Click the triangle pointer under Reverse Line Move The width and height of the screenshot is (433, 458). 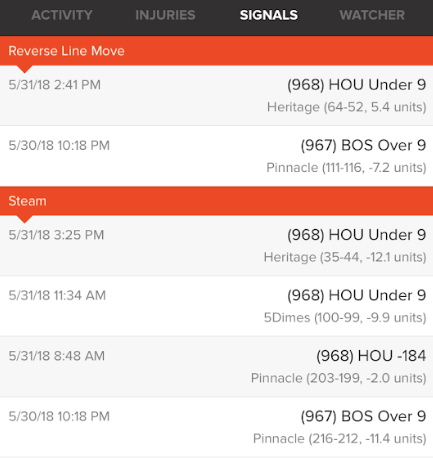point(24,69)
